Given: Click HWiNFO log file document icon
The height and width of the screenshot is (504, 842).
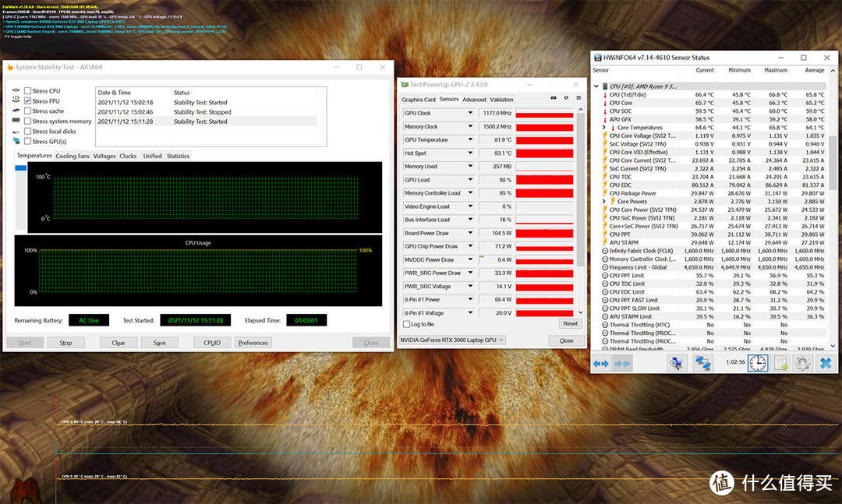Looking at the screenshot, I should click(781, 363).
